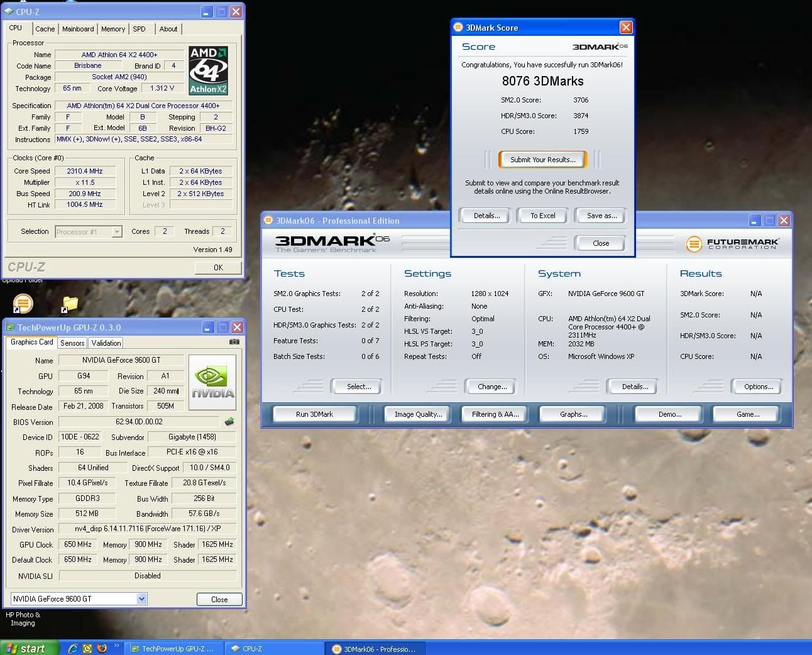Viewport: 812px width, 655px height.
Task: Click Run 3DMark button
Action: pyautogui.click(x=314, y=414)
